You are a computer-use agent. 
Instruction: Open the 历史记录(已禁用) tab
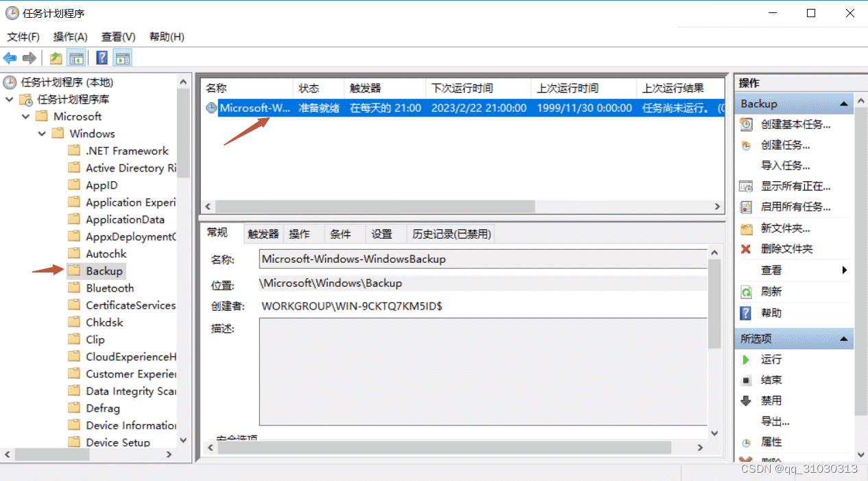451,234
